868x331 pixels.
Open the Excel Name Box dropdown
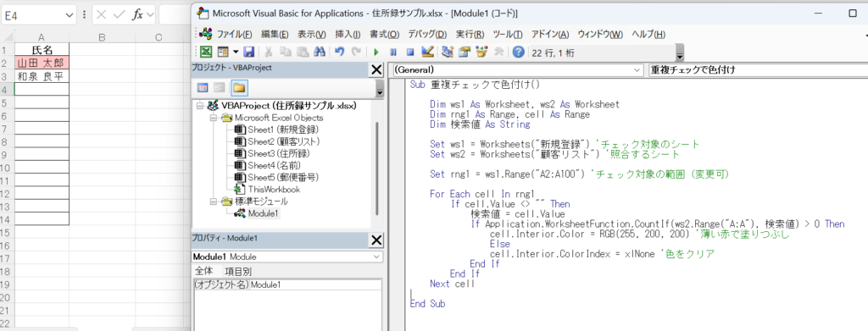click(x=69, y=15)
